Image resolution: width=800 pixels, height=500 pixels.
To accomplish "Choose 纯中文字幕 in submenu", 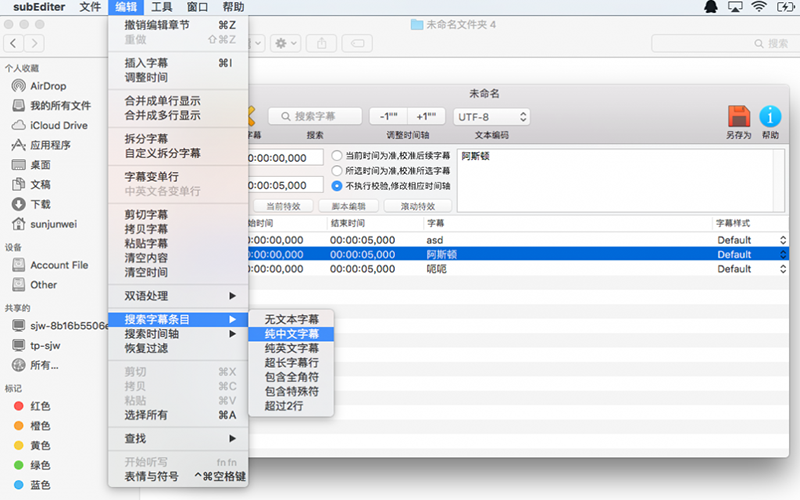I will (291, 334).
